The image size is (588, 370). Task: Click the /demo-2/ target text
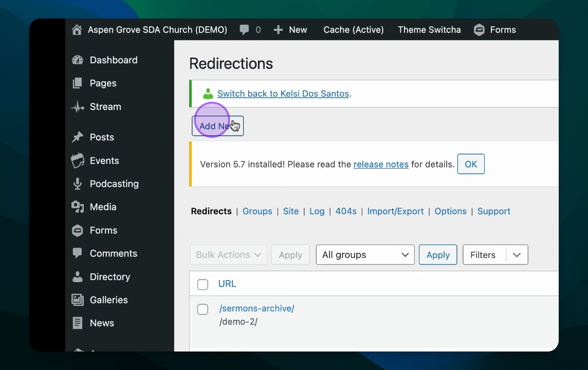(x=238, y=322)
